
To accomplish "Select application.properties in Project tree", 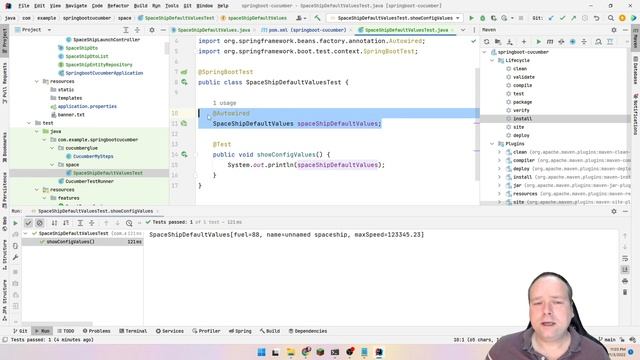I will [x=87, y=106].
